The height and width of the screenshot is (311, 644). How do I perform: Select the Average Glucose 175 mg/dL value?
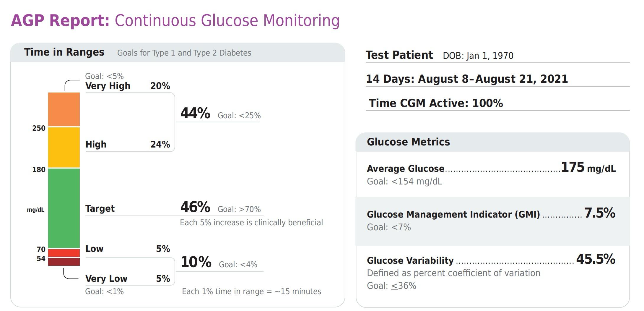pyautogui.click(x=588, y=167)
